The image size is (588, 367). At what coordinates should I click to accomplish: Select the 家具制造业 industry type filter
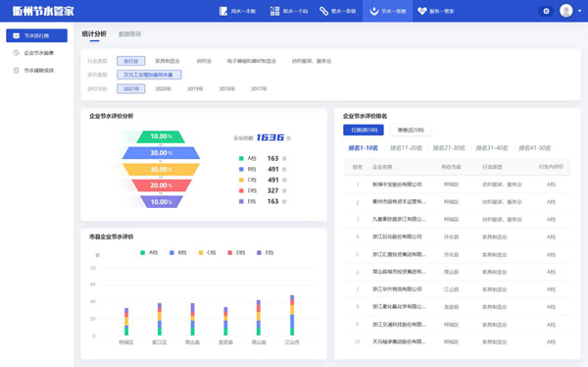click(168, 61)
